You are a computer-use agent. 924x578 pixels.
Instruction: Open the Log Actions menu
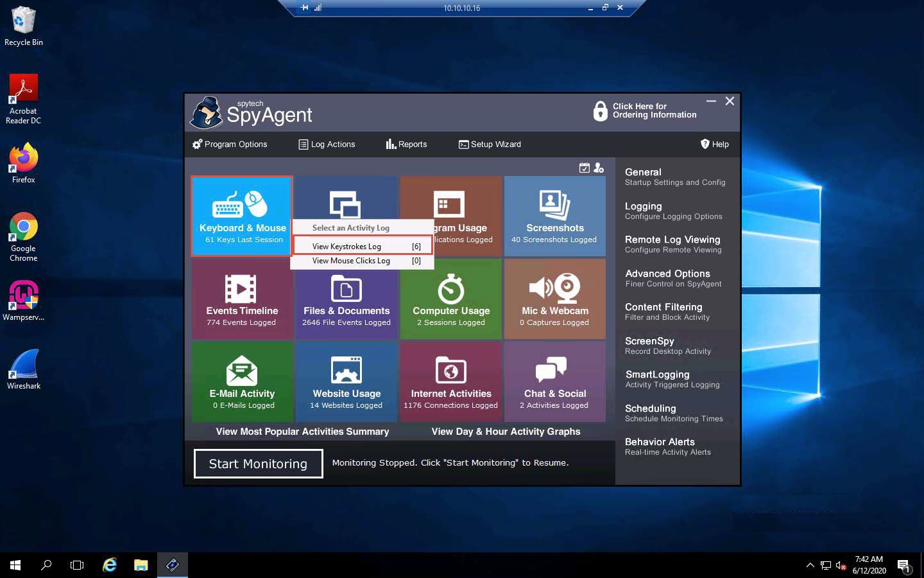coord(327,144)
